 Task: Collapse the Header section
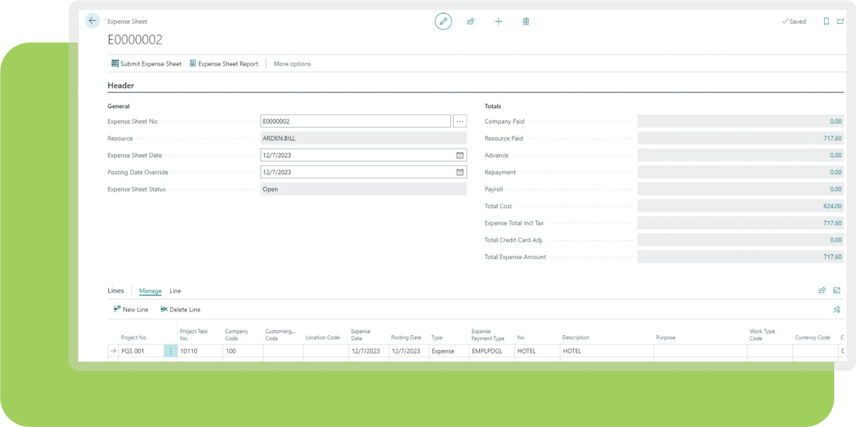tap(121, 86)
